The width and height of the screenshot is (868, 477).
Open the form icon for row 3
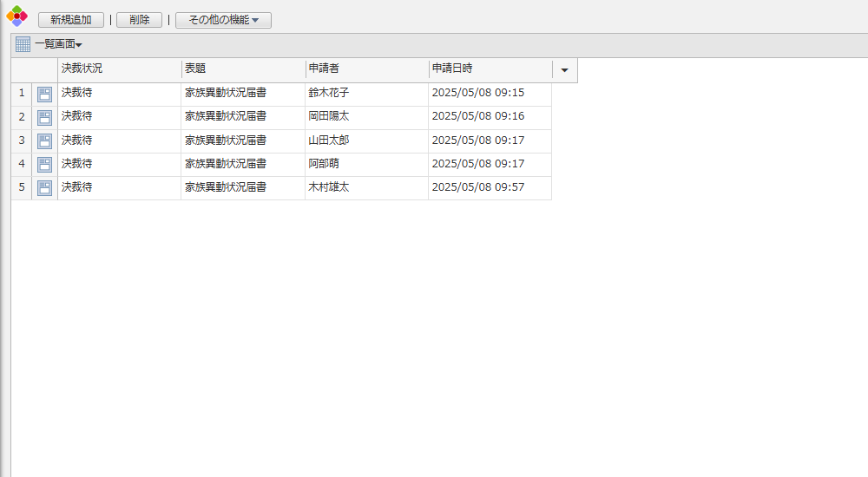click(44, 140)
